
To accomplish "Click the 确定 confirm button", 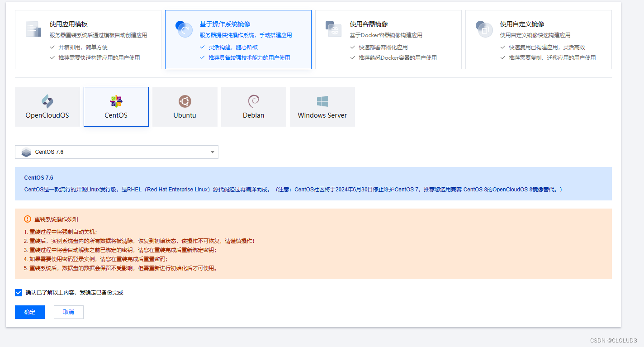I will pos(30,312).
